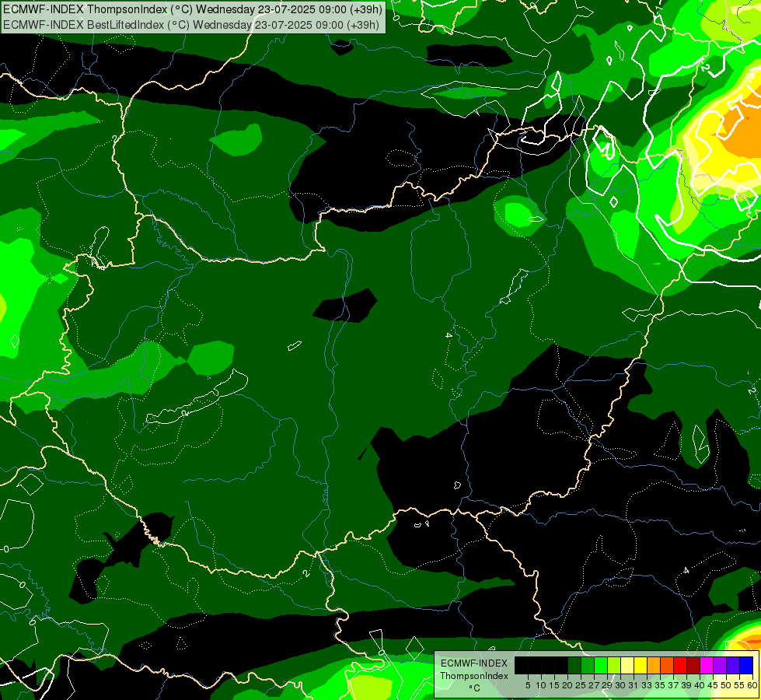Click the ThompsonIndex title line at top
The image size is (761, 700).
coord(193,9)
